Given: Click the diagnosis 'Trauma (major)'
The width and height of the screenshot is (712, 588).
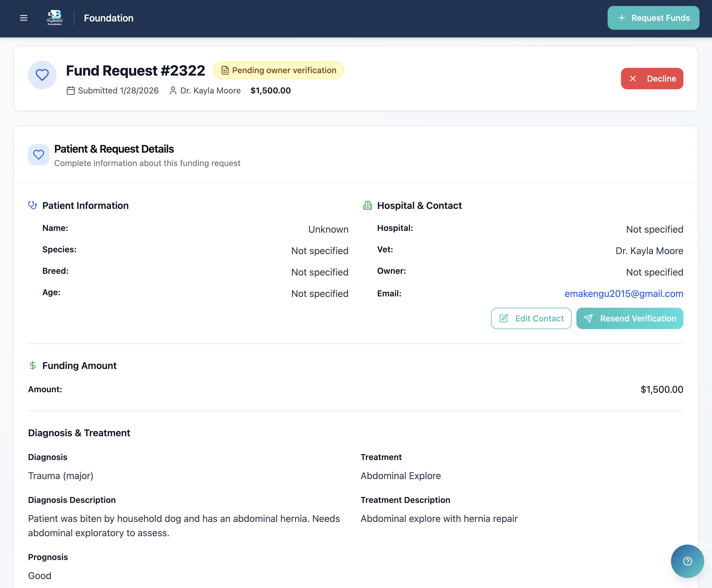Looking at the screenshot, I should pos(61,476).
